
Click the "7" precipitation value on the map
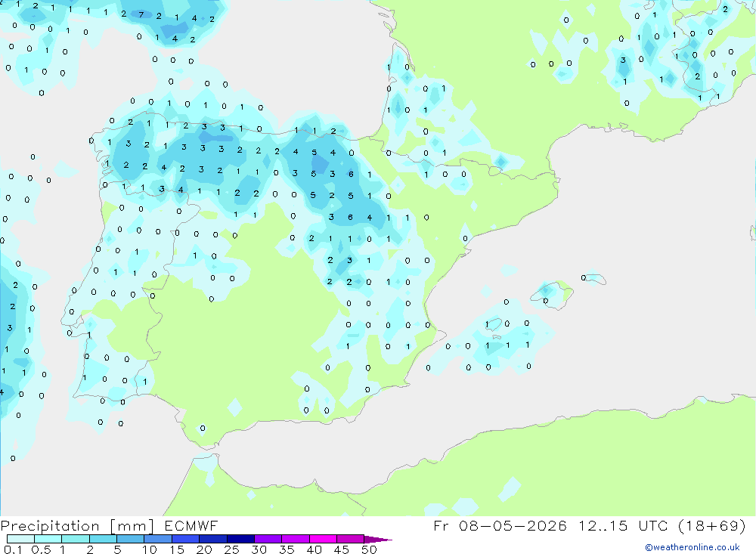141,14
